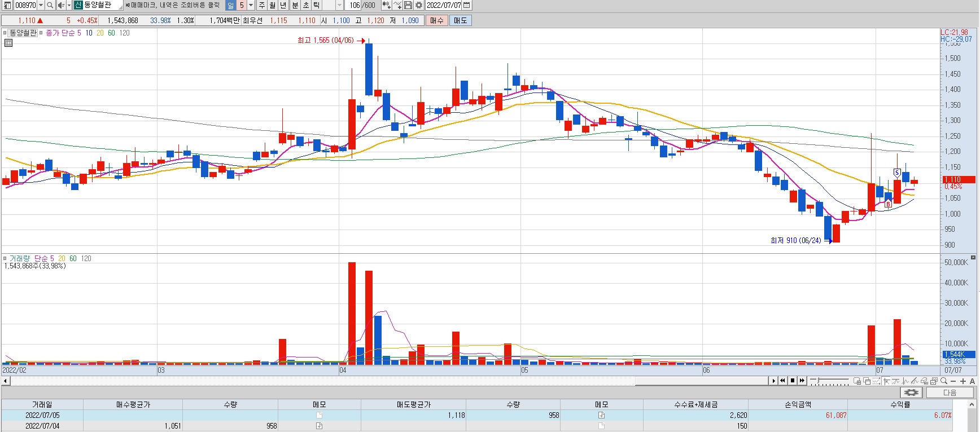Click the 수익률 column header

(900, 404)
